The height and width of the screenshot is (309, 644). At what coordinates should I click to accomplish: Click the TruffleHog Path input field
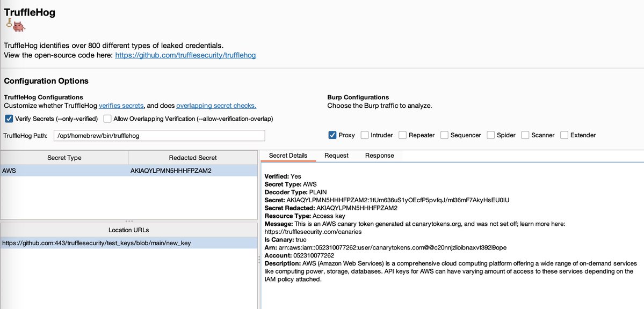click(x=160, y=135)
